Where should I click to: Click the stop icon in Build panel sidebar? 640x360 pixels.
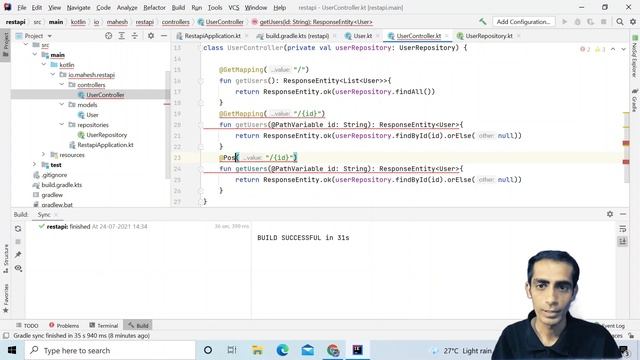pyautogui.click(x=18, y=242)
